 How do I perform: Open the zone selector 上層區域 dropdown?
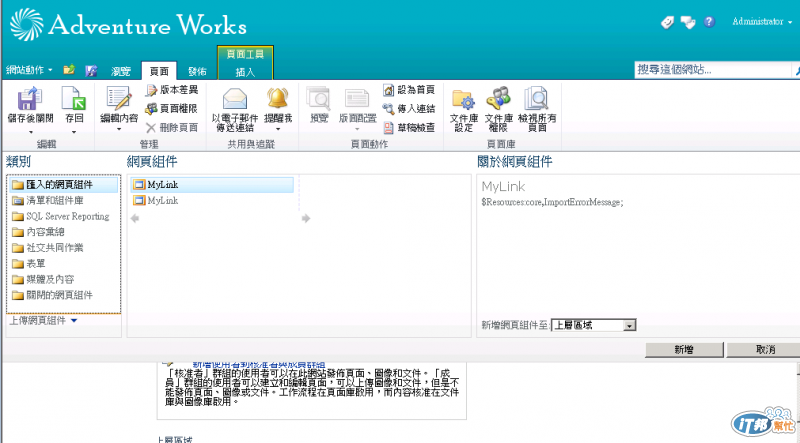tap(594, 325)
